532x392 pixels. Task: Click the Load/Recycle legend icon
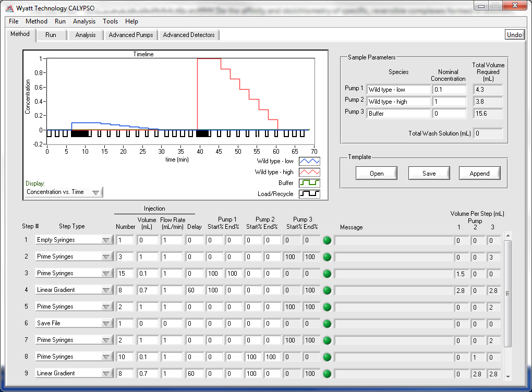click(309, 194)
